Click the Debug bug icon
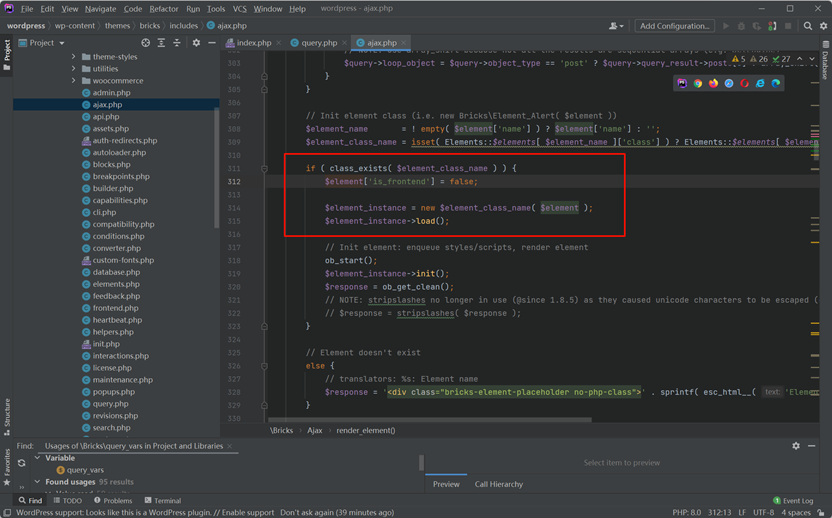This screenshot has width=832, height=518. pyautogui.click(x=741, y=25)
